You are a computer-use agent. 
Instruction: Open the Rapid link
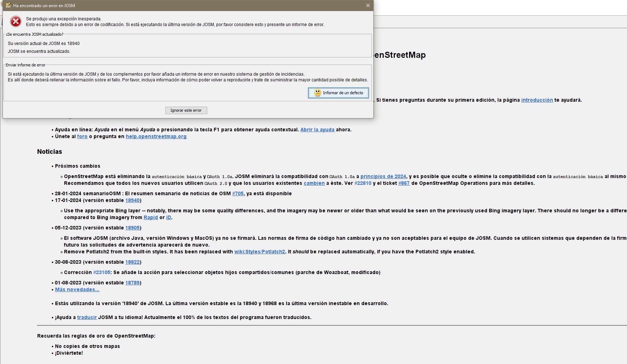[x=151, y=217]
